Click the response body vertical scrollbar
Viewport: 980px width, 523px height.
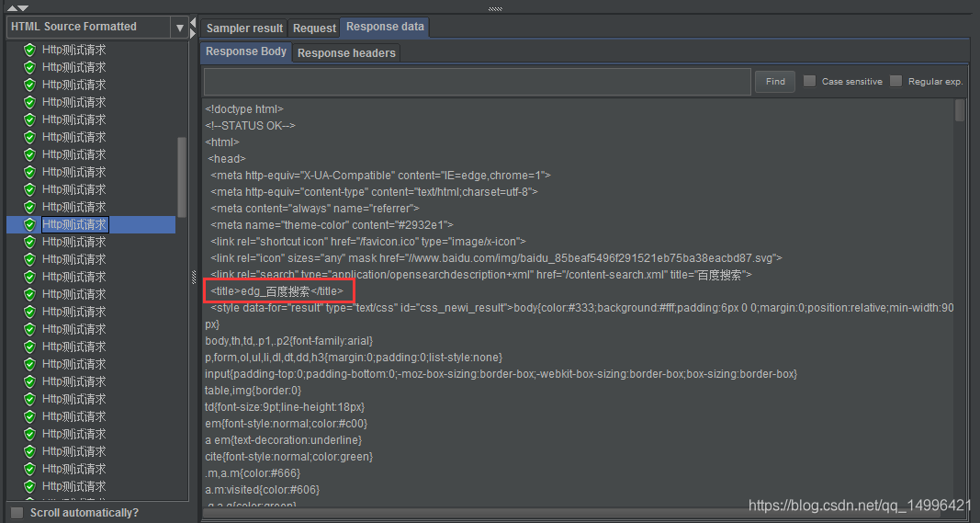[x=960, y=110]
